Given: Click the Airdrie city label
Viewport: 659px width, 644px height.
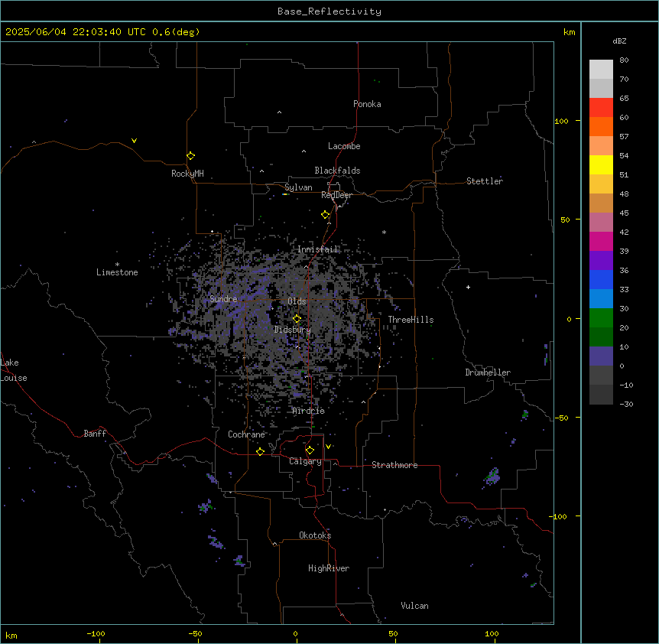Looking at the screenshot, I should pos(309,411).
